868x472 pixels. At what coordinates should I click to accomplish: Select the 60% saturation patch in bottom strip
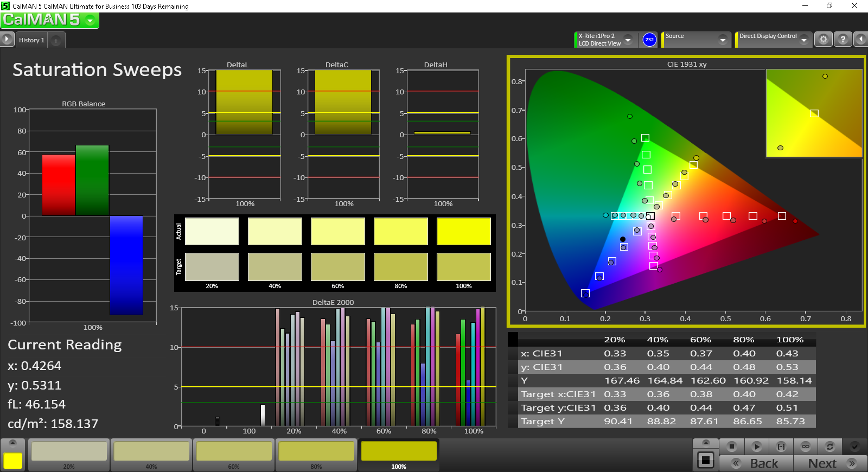[234, 455]
